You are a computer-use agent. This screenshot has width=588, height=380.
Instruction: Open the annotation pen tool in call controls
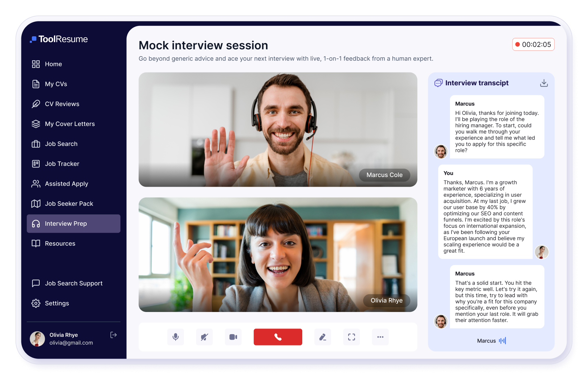tap(323, 337)
